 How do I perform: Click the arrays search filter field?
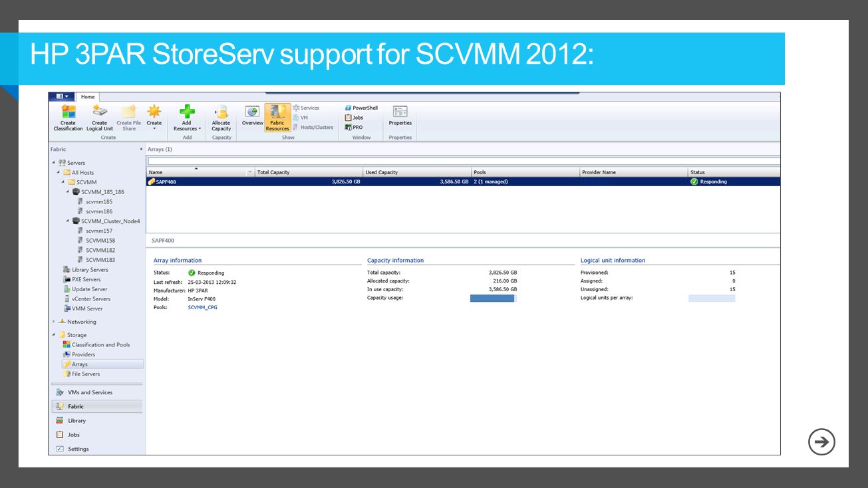click(x=464, y=161)
